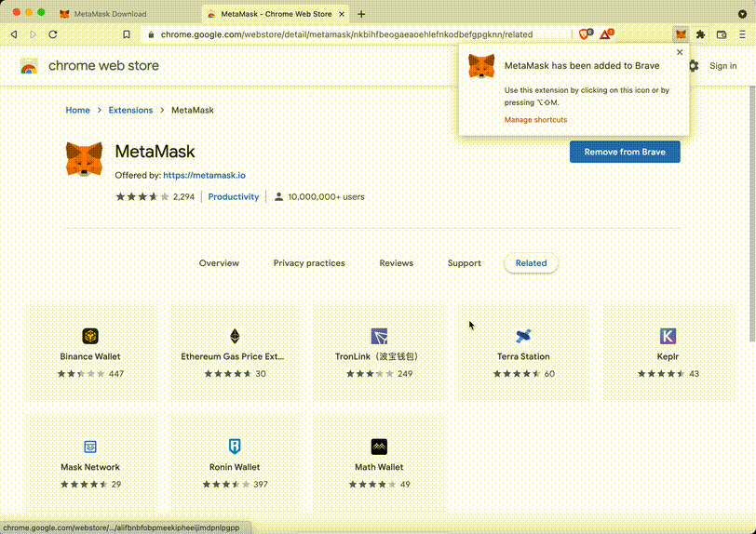Click the Binance Wallet extension icon
This screenshot has height=534, width=756.
pyautogui.click(x=90, y=336)
